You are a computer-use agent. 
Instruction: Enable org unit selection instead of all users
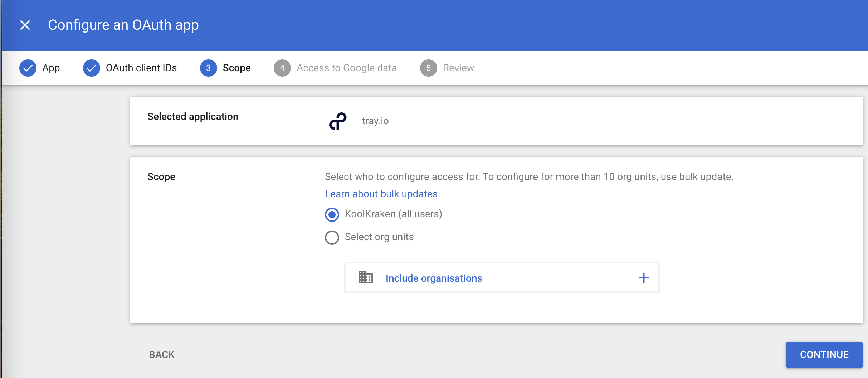click(332, 237)
